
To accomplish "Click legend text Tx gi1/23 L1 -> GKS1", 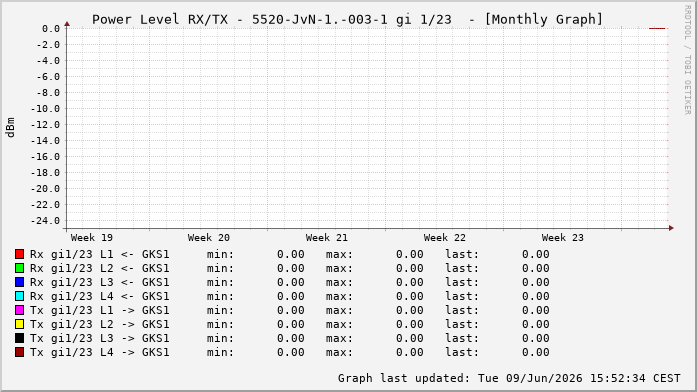I will pos(100,310).
